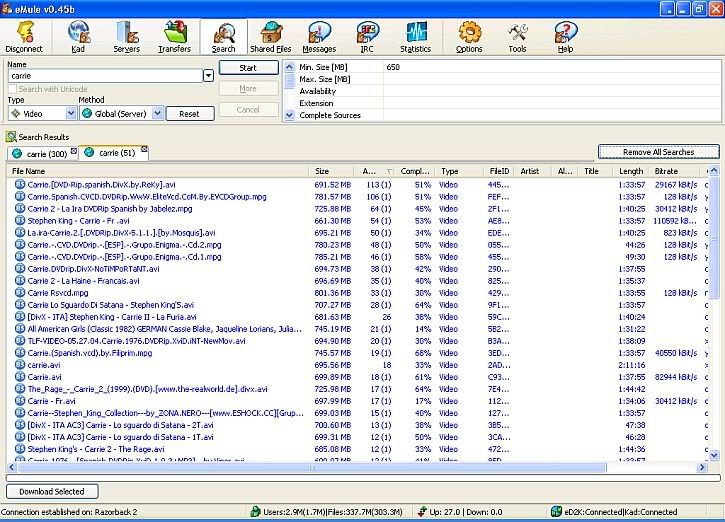725x522 pixels.
Task: Click filter list scroll down arrow
Action: point(289,115)
